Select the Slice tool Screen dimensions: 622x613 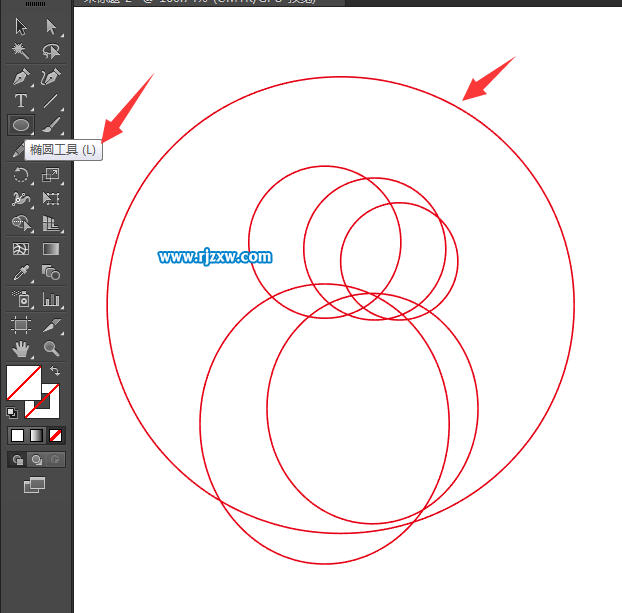point(52,325)
